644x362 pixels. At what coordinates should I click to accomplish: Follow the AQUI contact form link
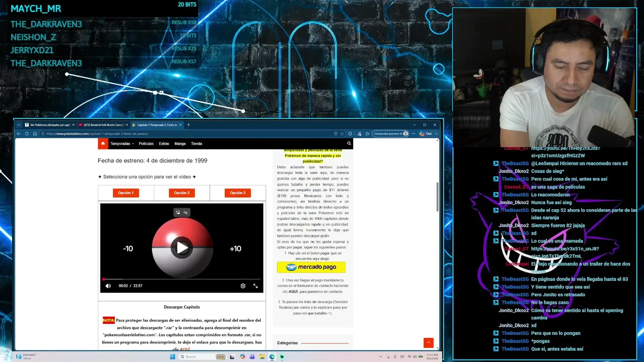point(293,292)
